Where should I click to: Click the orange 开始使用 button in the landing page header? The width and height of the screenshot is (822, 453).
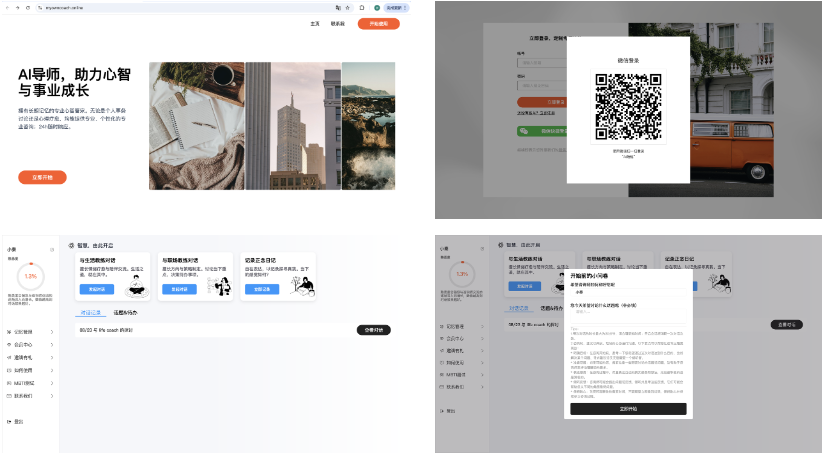(378, 24)
